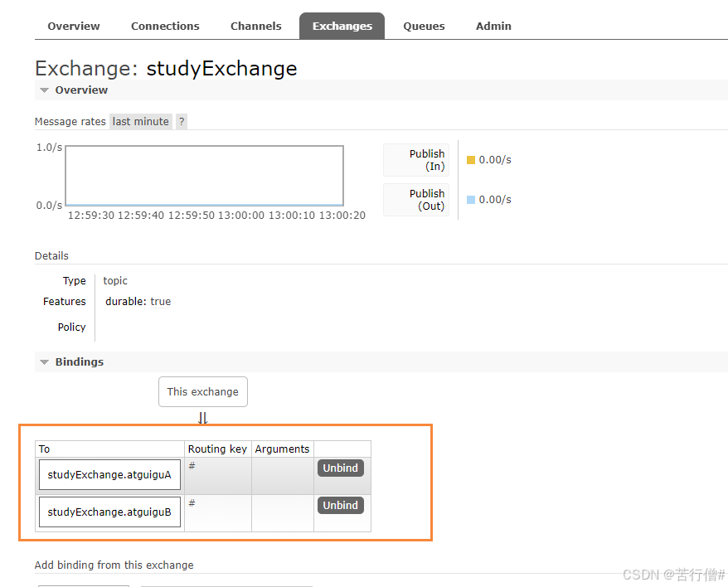The height and width of the screenshot is (587, 728).
Task: Click the Publish (In) 0.00/s value
Action: click(x=495, y=160)
